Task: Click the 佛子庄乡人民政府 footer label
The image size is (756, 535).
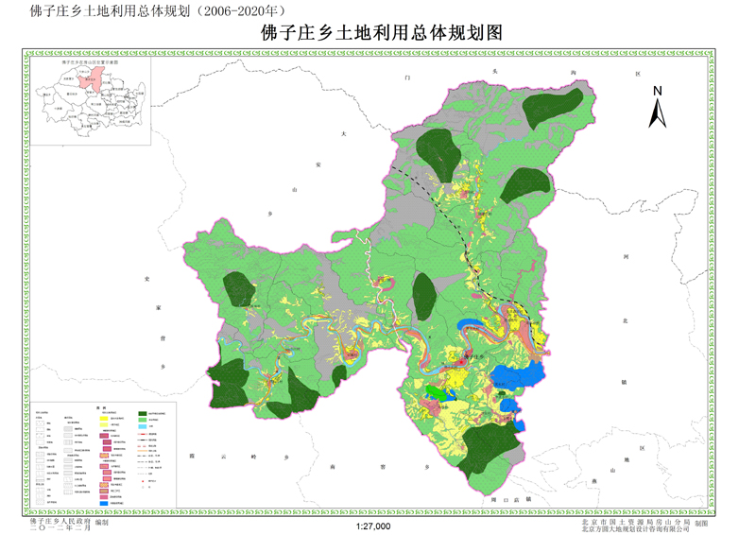Action: (60, 520)
